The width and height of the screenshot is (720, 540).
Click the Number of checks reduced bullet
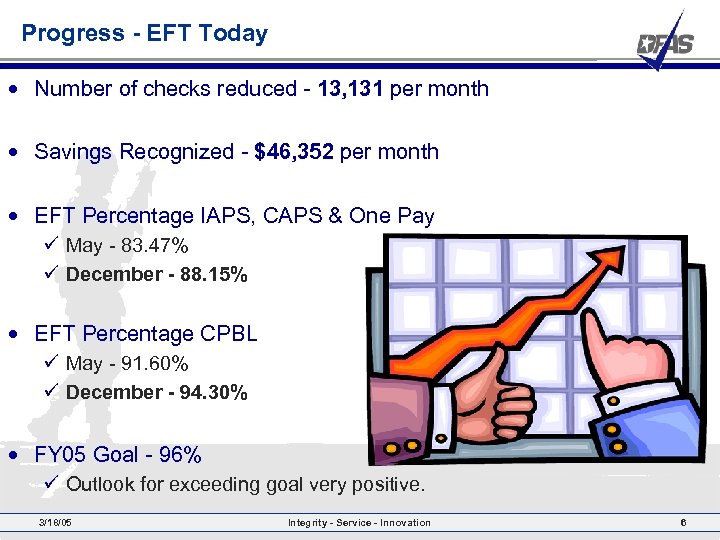[x=261, y=88]
